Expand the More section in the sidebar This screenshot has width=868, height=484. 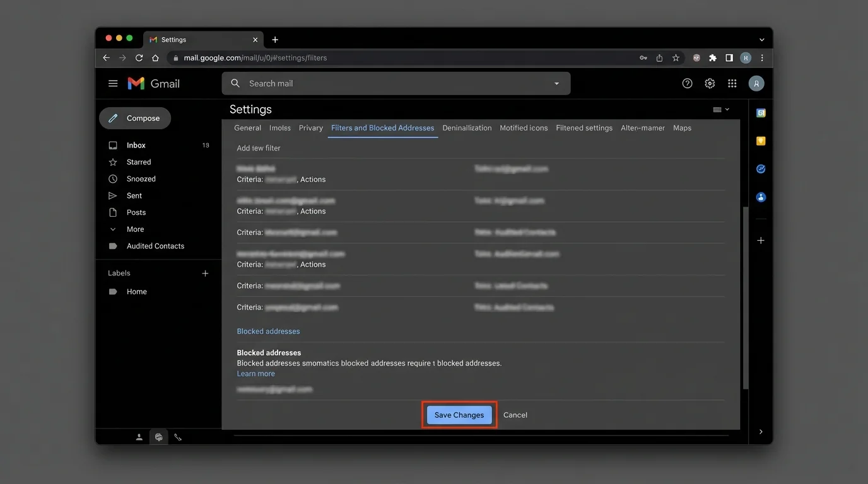click(x=135, y=229)
